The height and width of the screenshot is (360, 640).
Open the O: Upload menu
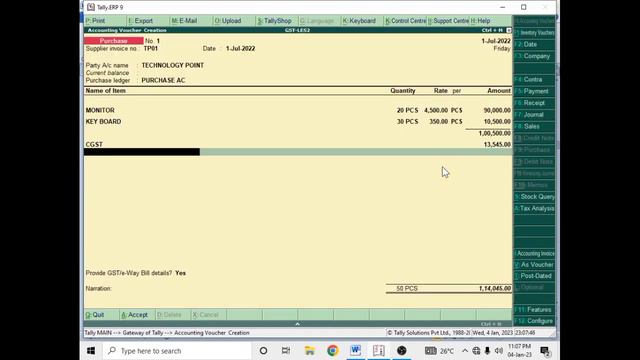[x=233, y=21]
